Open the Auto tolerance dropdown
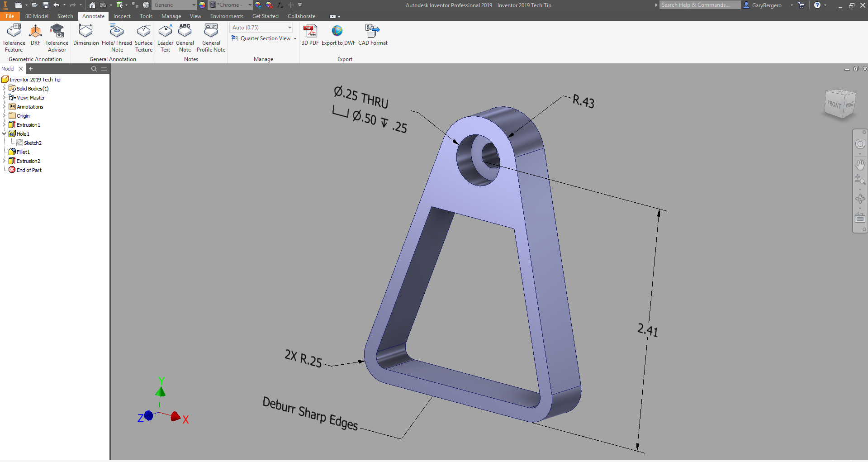The width and height of the screenshot is (868, 462). click(x=289, y=27)
